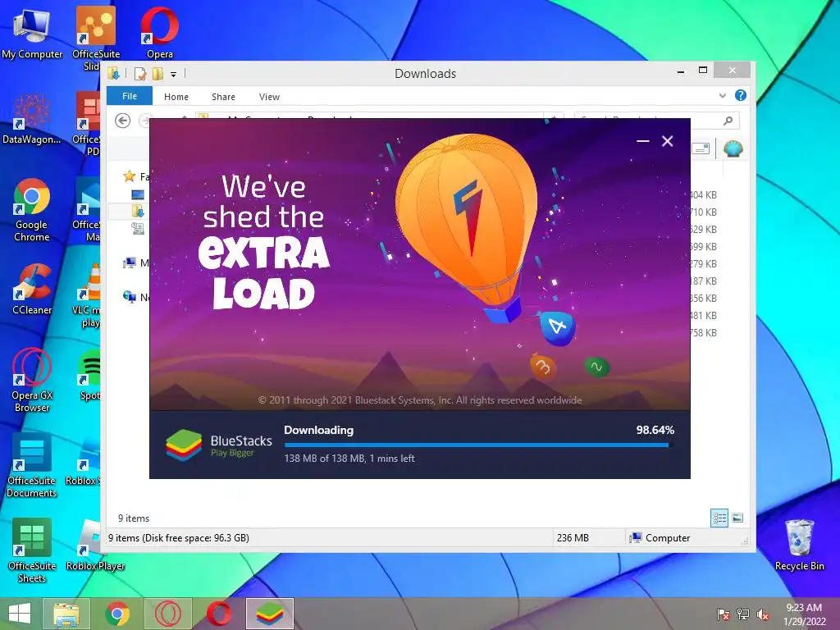Open the Opera desktop shortcut
Image resolution: width=840 pixels, height=630 pixels.
click(160, 33)
